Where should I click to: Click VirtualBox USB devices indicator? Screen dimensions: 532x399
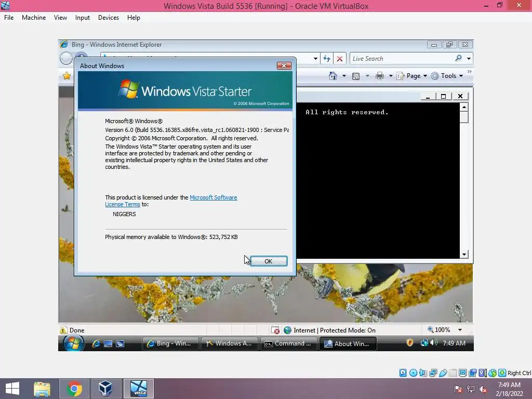[x=443, y=373]
